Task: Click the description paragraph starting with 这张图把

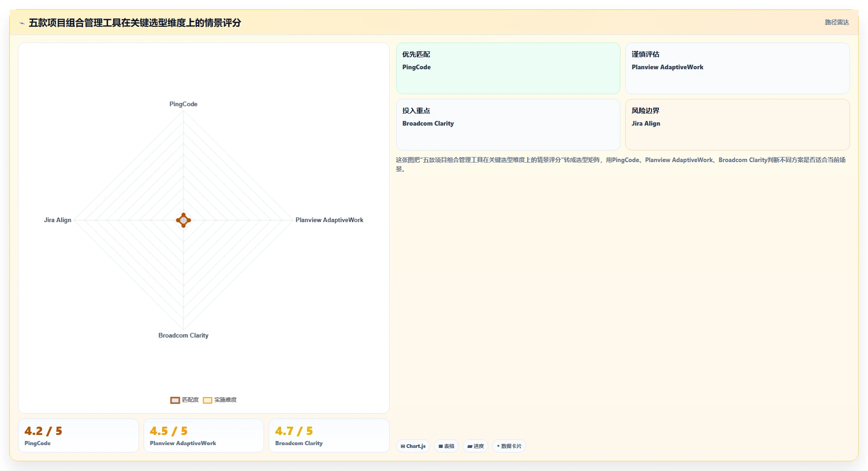Action: pos(621,164)
